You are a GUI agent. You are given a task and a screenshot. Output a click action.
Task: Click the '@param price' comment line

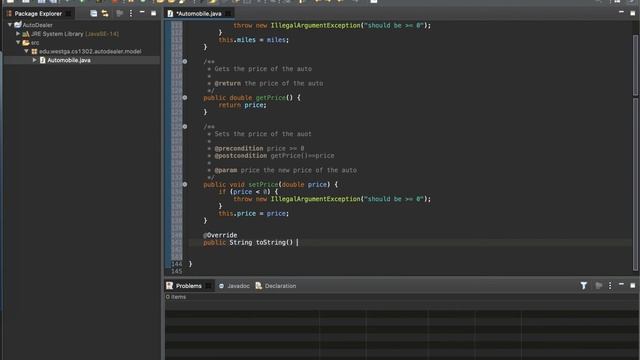(282, 170)
